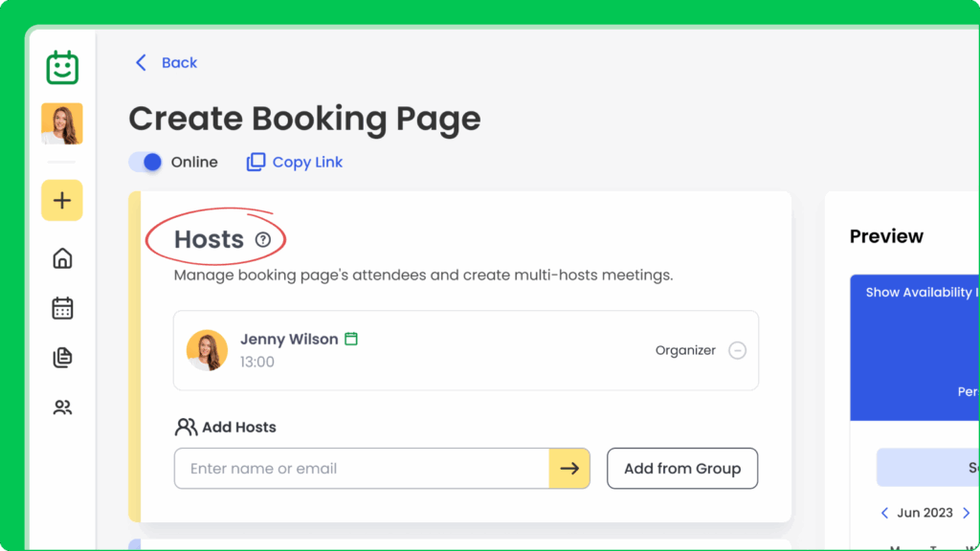
Task: Click the yellow plus create button
Action: pyautogui.click(x=62, y=201)
